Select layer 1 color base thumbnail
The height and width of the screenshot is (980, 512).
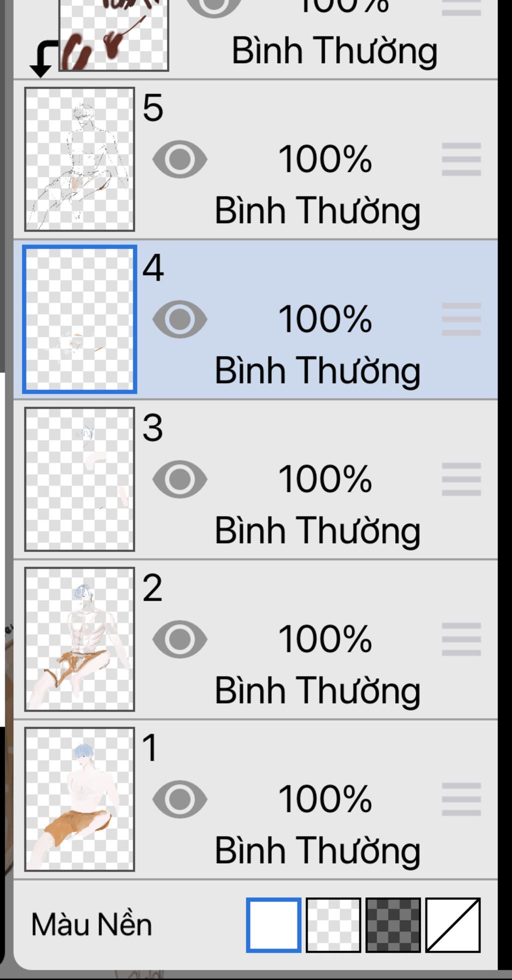point(79,799)
